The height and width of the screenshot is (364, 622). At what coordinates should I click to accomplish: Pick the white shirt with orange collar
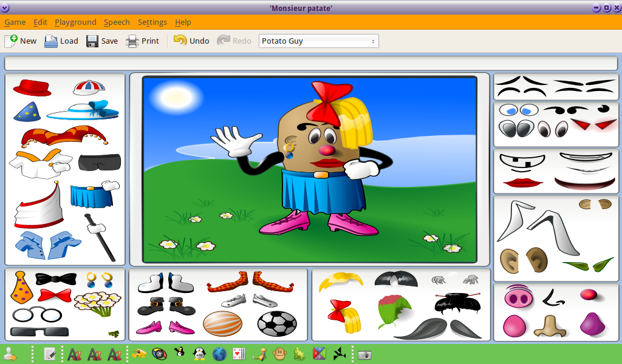point(41,164)
